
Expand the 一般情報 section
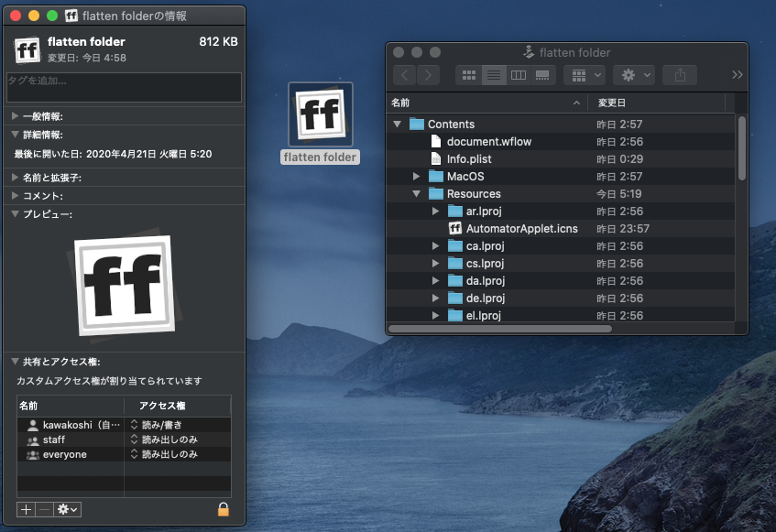(x=15, y=116)
